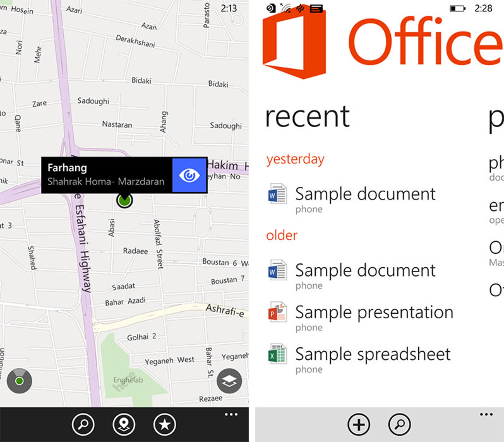Open favorites via the star icon in Maps

click(165, 425)
